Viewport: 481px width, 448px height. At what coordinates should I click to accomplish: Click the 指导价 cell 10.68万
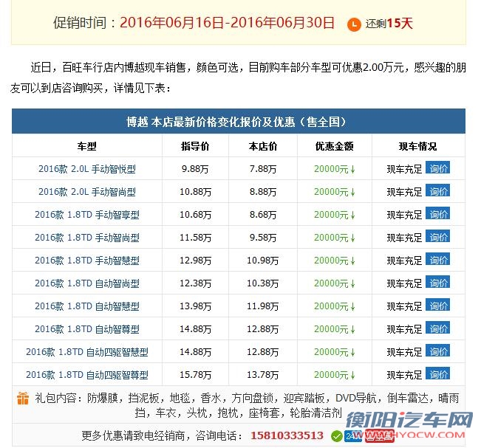pyautogui.click(x=195, y=215)
